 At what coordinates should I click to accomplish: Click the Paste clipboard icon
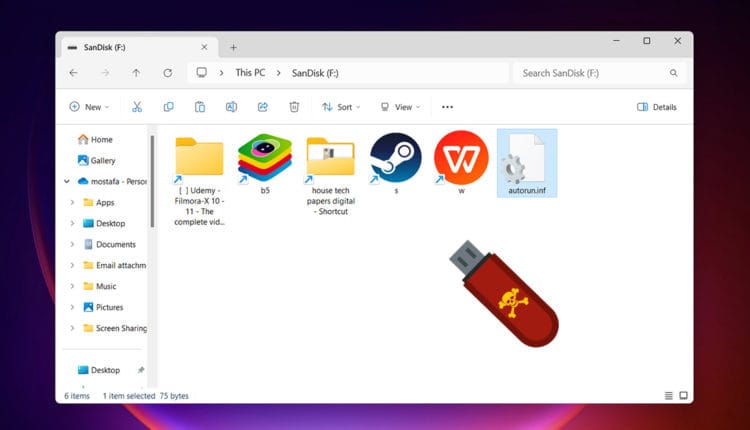click(200, 107)
